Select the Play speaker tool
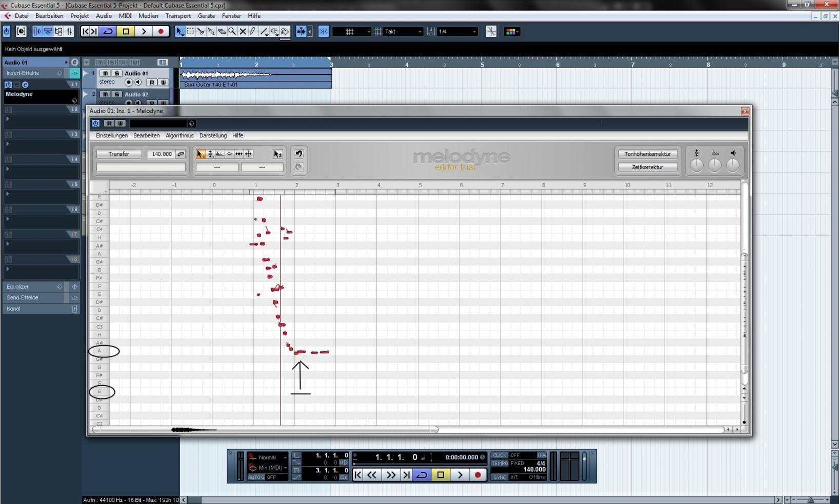Viewport: 840px width, 504px height. coord(274,31)
